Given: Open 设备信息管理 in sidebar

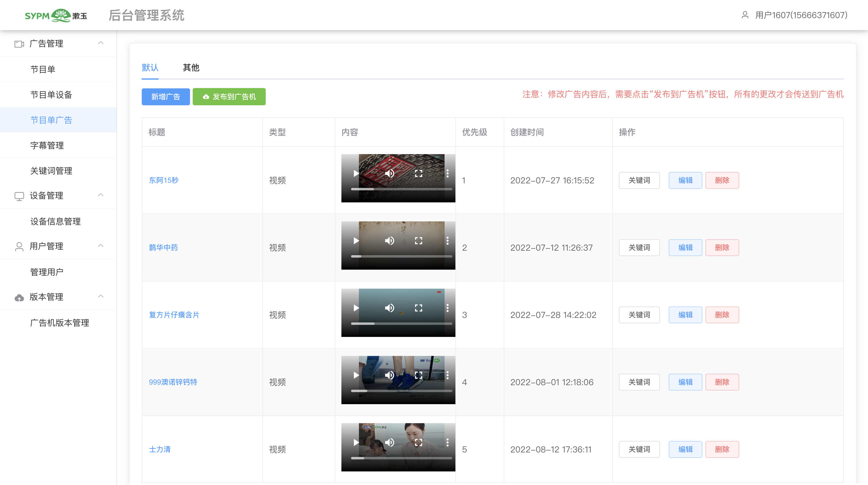Looking at the screenshot, I should (x=58, y=221).
